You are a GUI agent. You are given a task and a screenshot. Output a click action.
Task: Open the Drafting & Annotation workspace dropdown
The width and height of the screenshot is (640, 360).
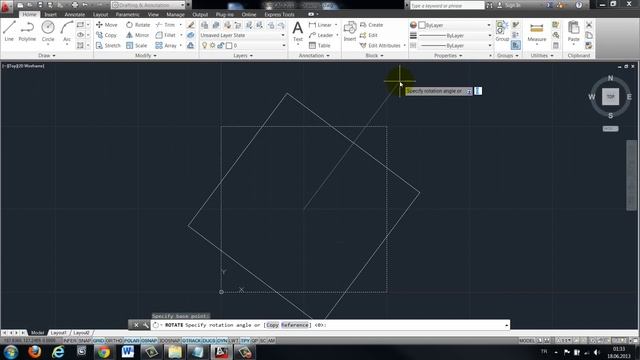[x=148, y=5]
